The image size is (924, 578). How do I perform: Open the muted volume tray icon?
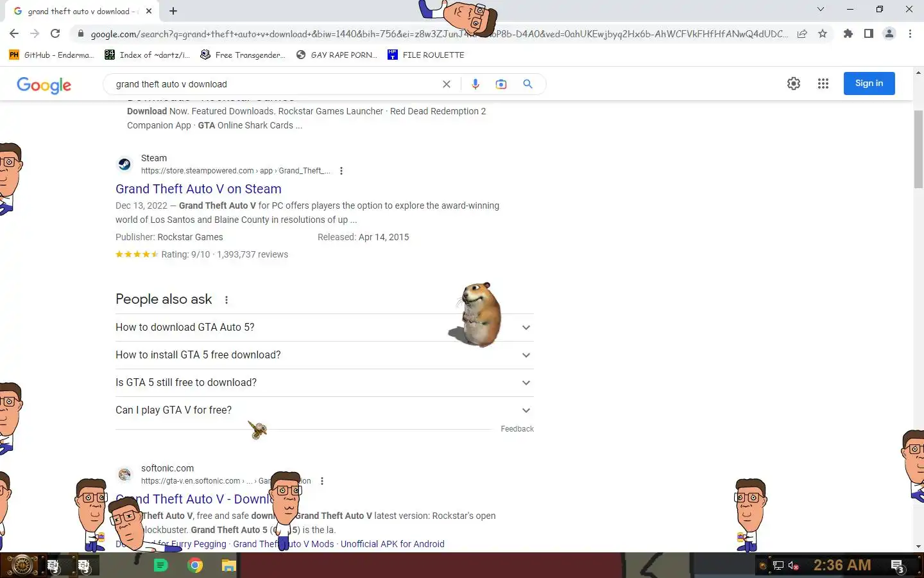tap(794, 566)
